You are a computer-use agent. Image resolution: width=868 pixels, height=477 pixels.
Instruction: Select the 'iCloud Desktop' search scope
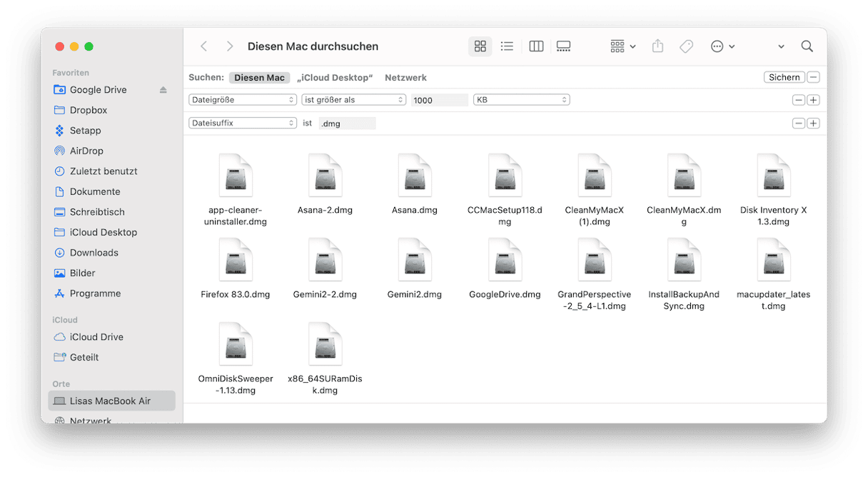point(335,78)
